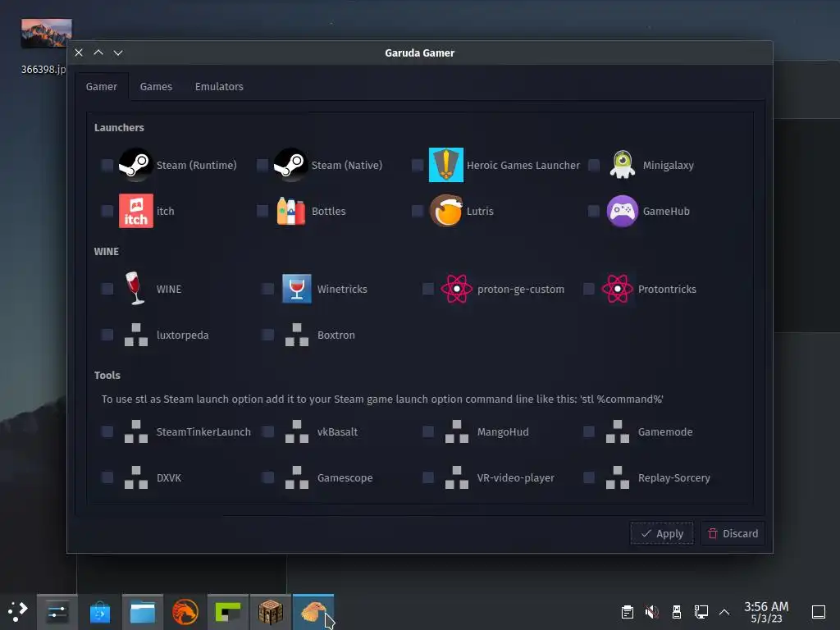This screenshot has height=630, width=840.
Task: Enable the Steam (Runtime) checkbox
Action: 107,165
